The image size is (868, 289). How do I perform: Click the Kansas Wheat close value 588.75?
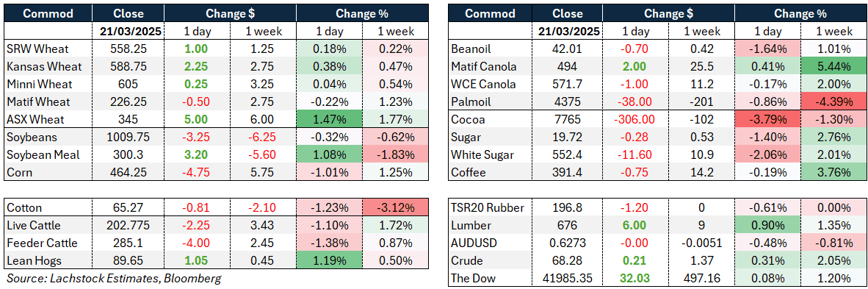coord(129,67)
